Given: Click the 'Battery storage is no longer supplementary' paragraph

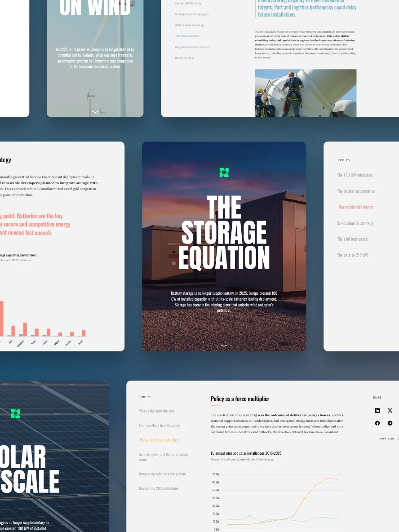Looking at the screenshot, I should [224, 301].
